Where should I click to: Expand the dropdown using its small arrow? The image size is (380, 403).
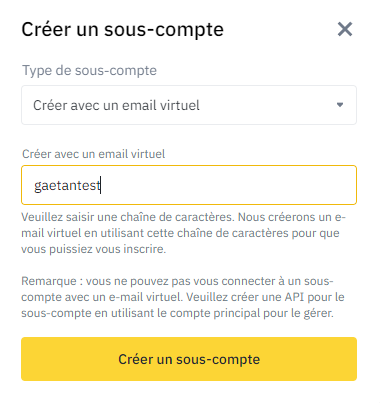(x=340, y=105)
